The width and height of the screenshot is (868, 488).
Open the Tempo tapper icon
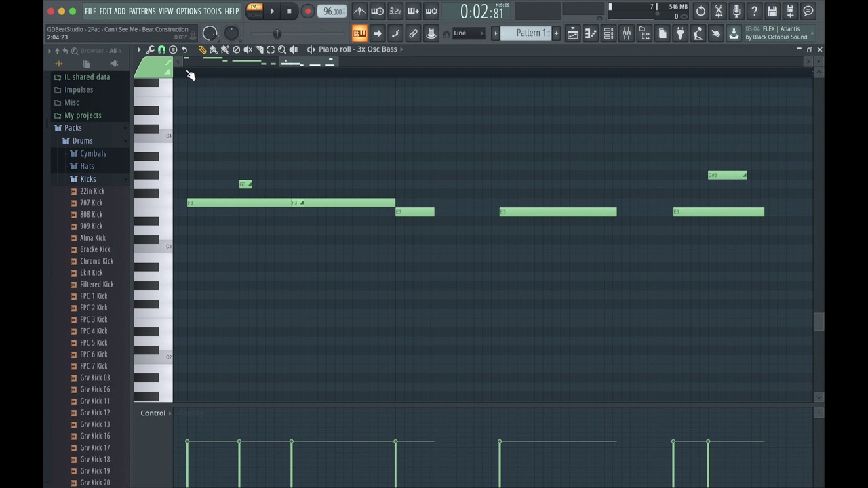[x=698, y=33]
